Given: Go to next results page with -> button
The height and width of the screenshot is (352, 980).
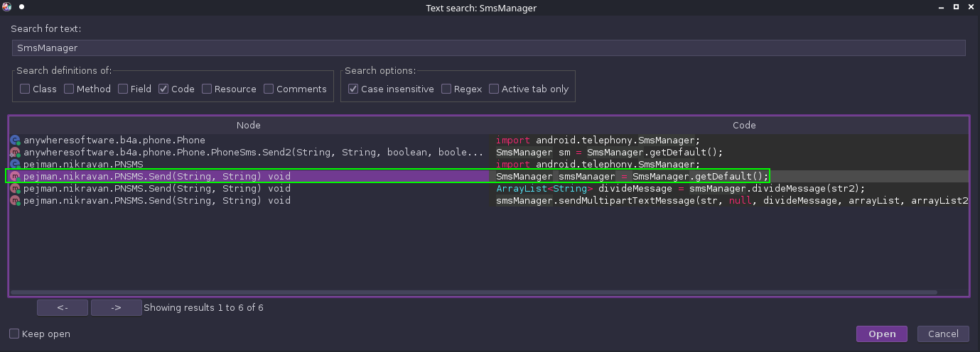Looking at the screenshot, I should click(x=117, y=308).
